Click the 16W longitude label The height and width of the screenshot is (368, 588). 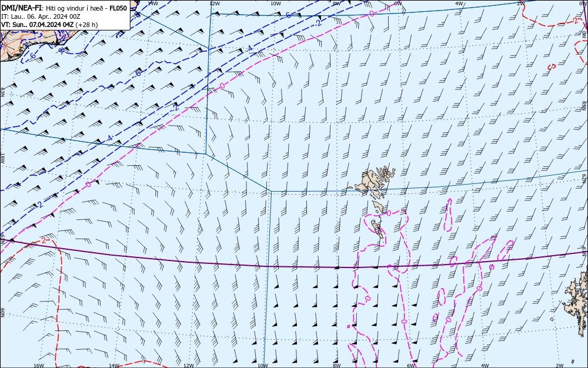click(39, 366)
